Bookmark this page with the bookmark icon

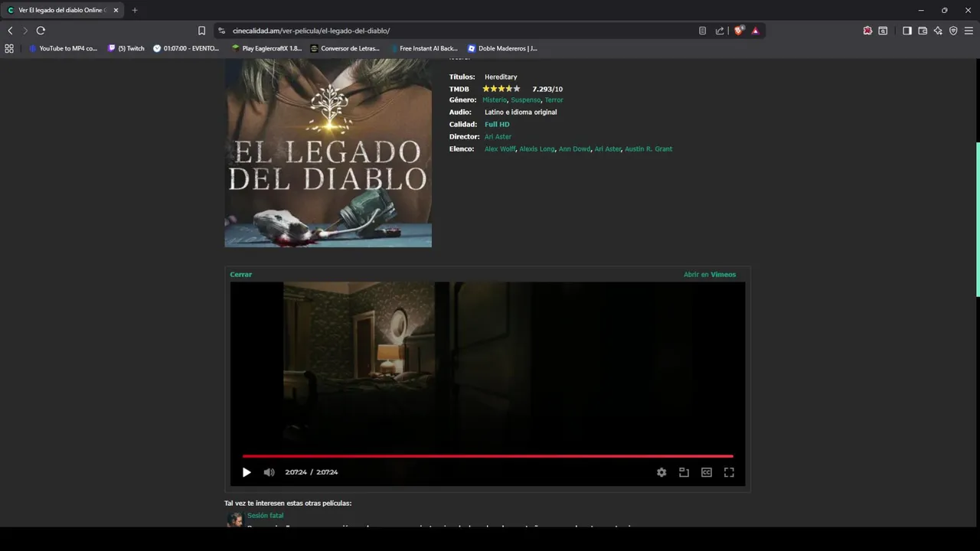[202, 31]
